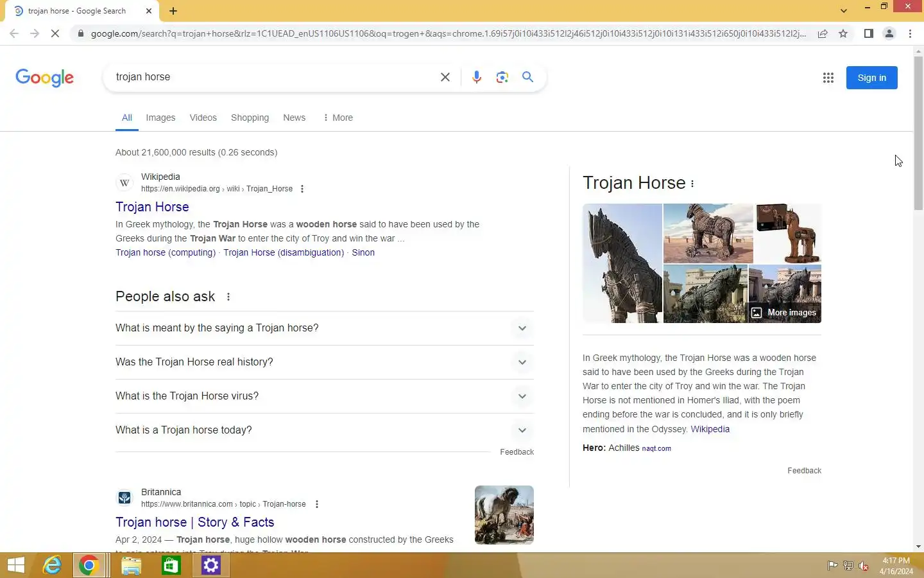
Task: Select the All tab
Action: coord(127,118)
